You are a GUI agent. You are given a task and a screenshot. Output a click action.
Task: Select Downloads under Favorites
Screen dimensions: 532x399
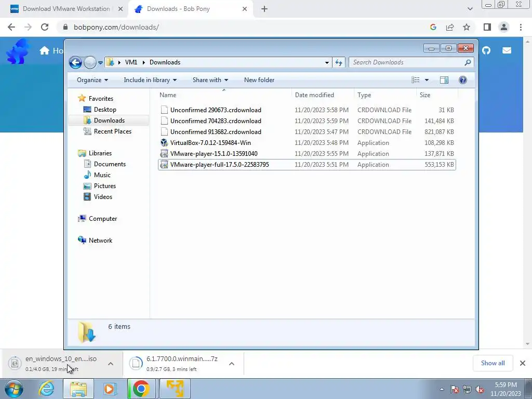[x=109, y=121]
